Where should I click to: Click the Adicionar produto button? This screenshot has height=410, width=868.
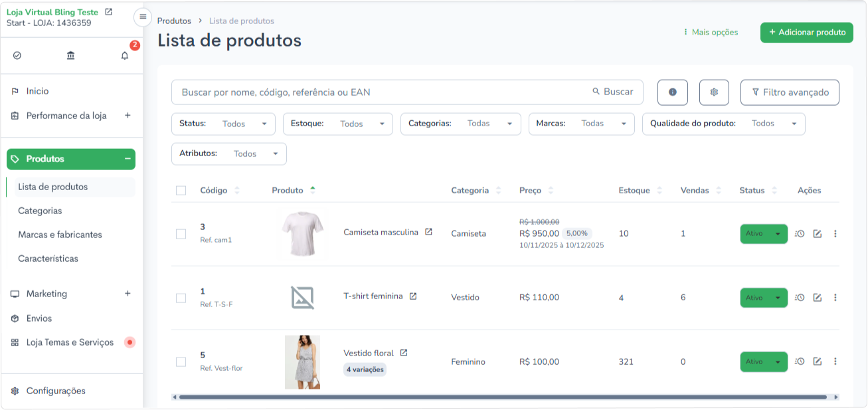click(x=807, y=33)
